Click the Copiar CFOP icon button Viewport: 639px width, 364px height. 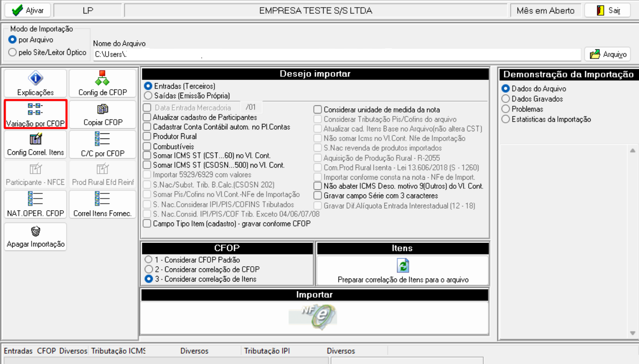coord(102,114)
